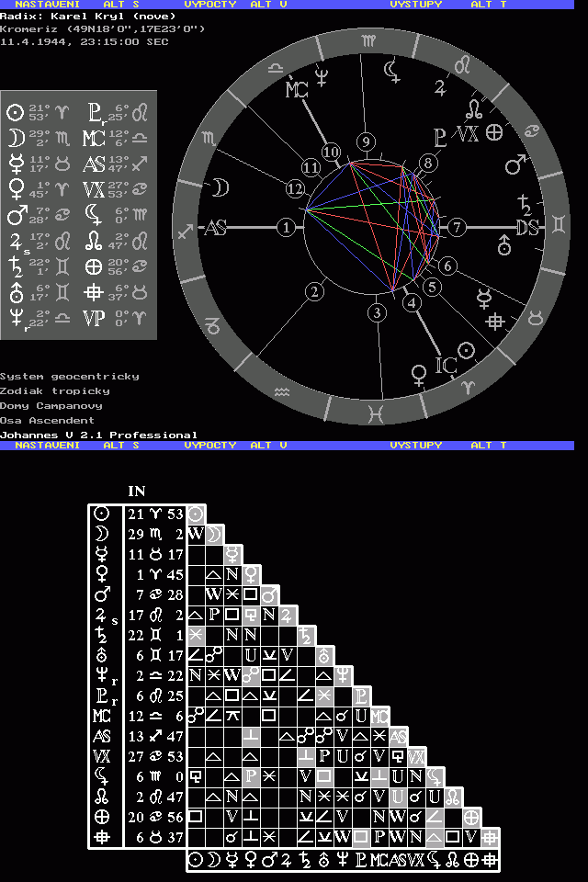Screen dimensions: 588x882
Task: Open NASTAVENI in the menu bar above the aspect grid
Action: click(x=47, y=445)
